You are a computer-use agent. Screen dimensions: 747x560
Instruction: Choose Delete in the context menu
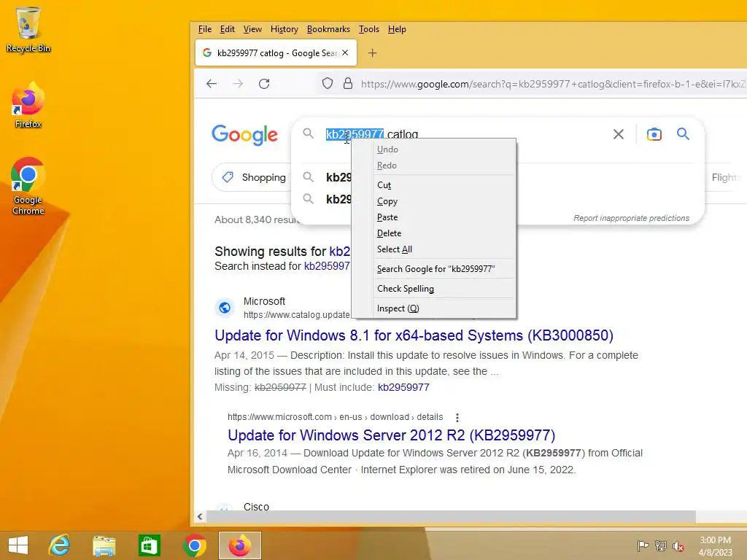coord(433,233)
